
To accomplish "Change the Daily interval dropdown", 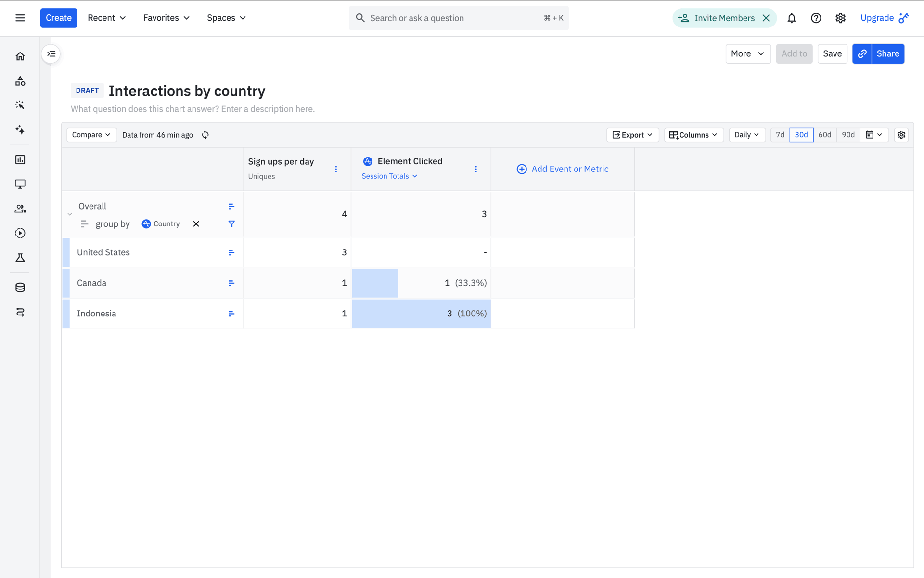I will 747,135.
